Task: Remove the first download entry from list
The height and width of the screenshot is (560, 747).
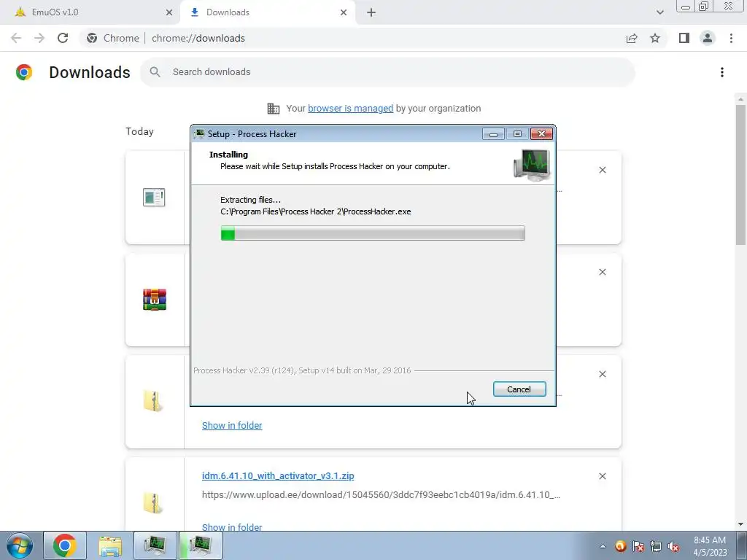Action: tap(602, 170)
